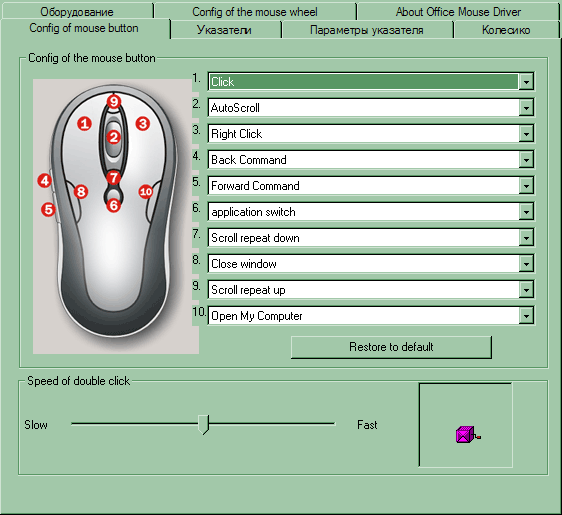Click the red number 10 marker
The width and height of the screenshot is (562, 515).
(x=146, y=192)
